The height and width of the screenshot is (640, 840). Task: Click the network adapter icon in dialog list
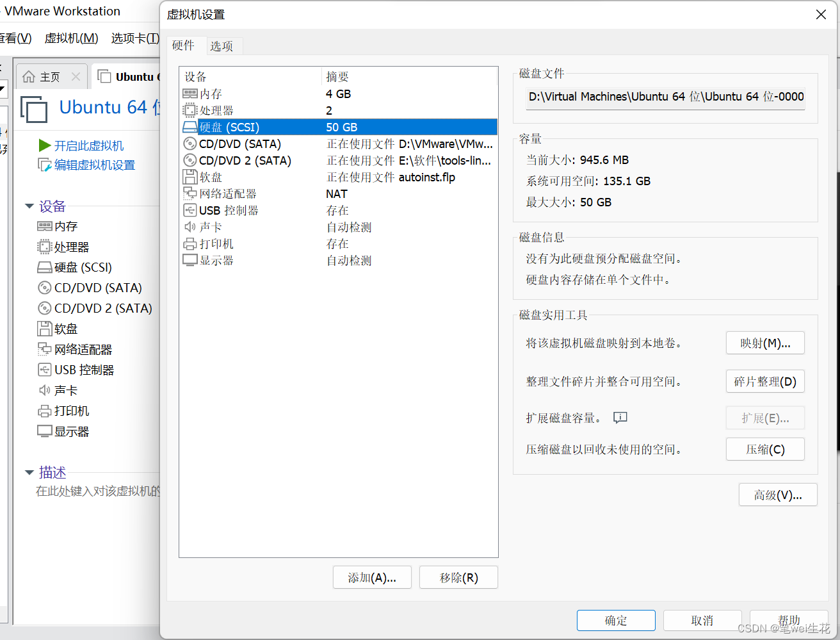[190, 193]
